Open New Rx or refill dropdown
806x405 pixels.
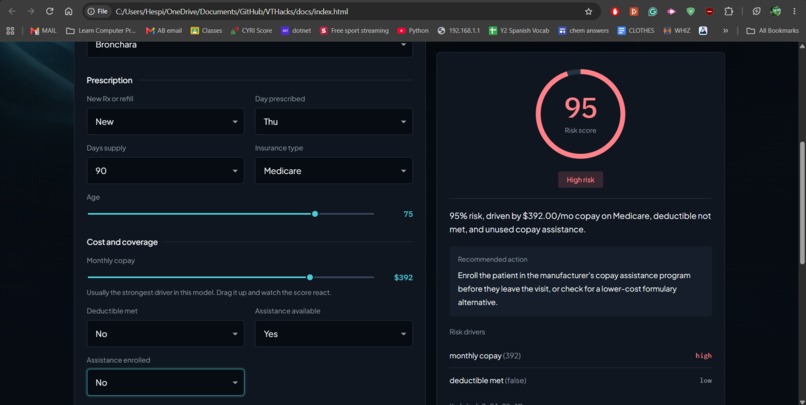coord(166,122)
